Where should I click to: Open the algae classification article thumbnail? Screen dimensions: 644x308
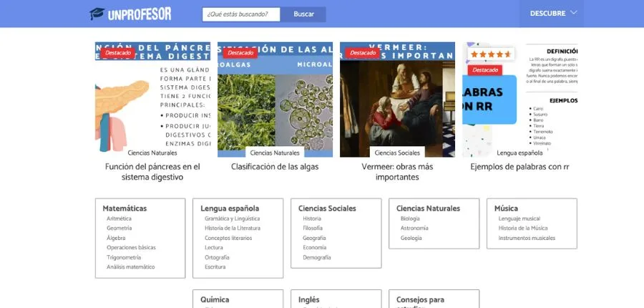coord(275,99)
